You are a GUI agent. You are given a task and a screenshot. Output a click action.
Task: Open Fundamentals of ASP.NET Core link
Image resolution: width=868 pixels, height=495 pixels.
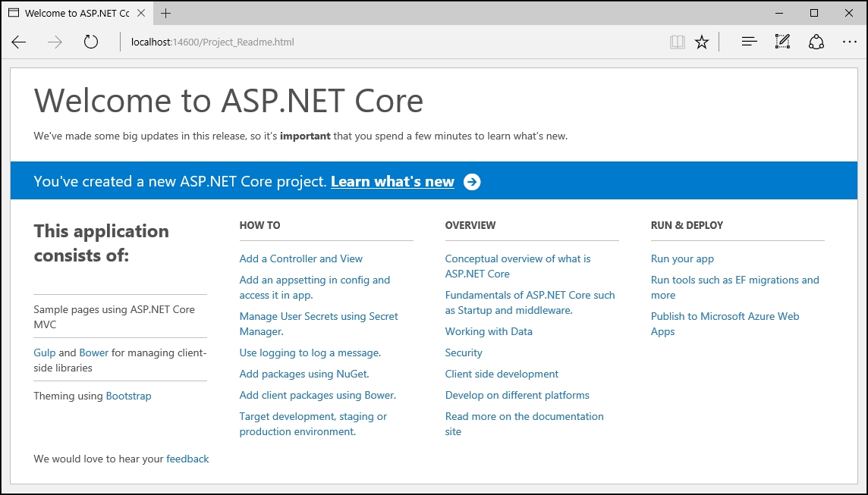point(530,302)
